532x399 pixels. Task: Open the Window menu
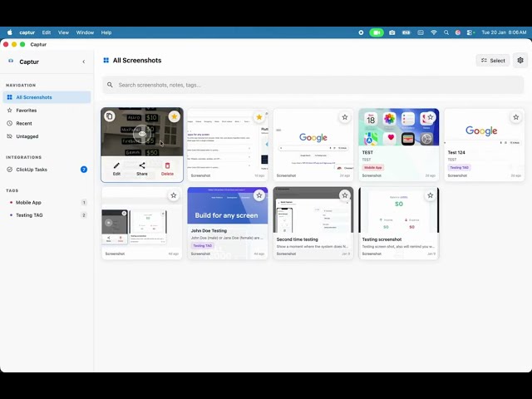coord(85,32)
